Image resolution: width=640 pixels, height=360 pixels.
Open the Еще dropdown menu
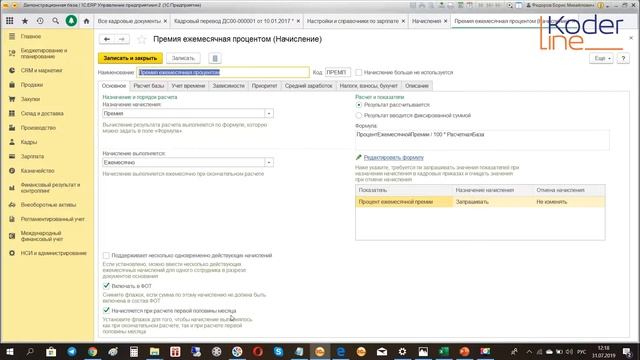(602, 58)
